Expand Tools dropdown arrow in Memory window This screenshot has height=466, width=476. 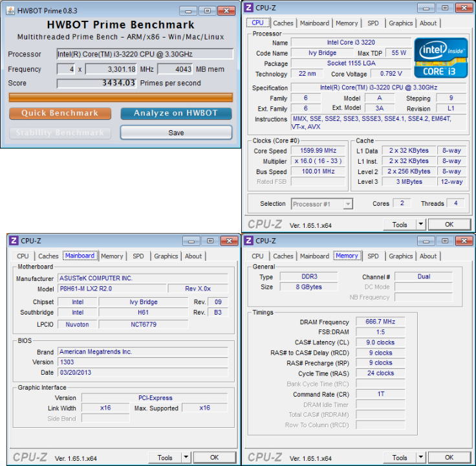click(421, 458)
